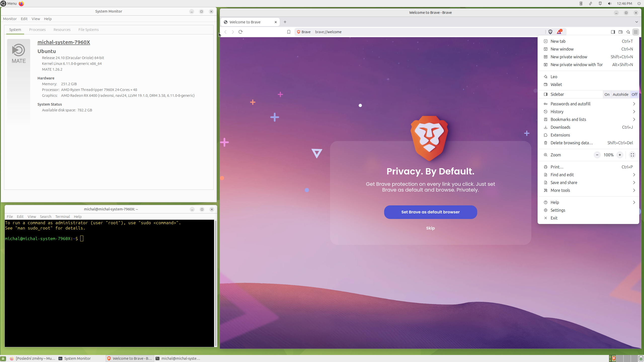644x362 pixels.
Task: Set Sidebar mode to Autohide
Action: (620, 95)
